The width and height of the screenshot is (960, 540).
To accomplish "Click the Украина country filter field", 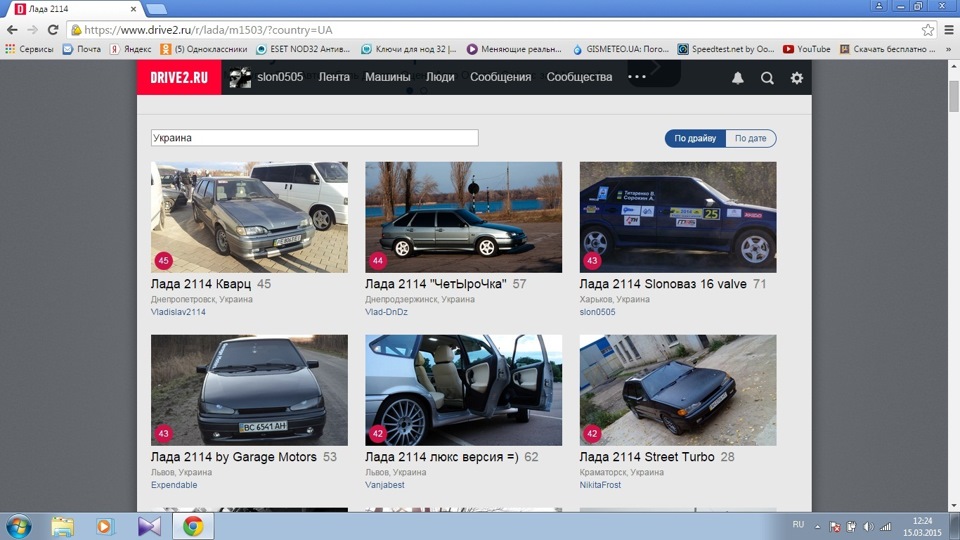I will click(315, 138).
